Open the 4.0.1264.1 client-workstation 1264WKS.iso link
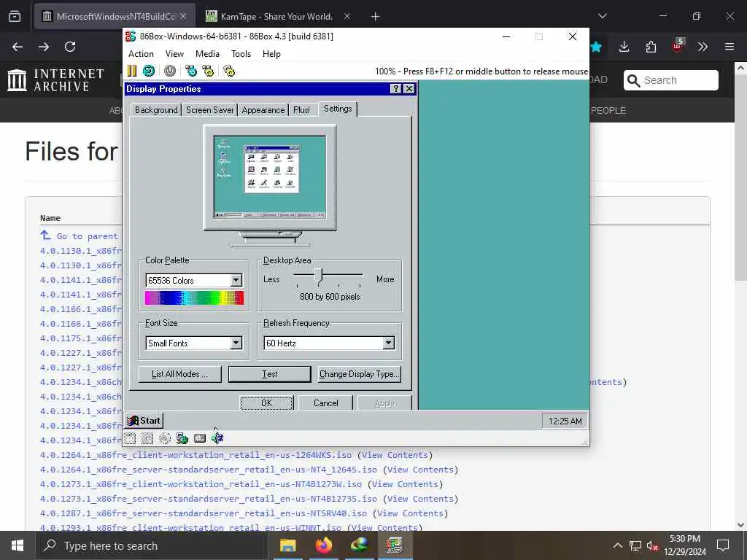The width and height of the screenshot is (747, 560). (196, 455)
